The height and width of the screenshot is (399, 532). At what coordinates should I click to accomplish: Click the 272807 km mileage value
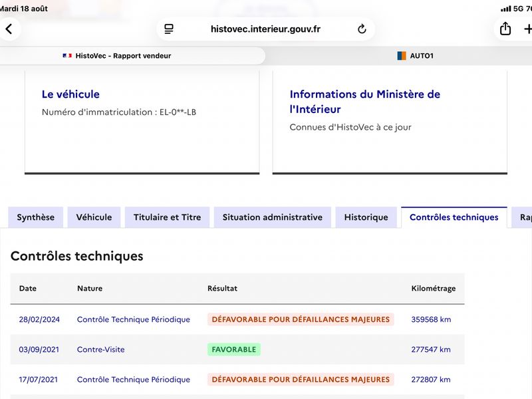click(x=431, y=380)
